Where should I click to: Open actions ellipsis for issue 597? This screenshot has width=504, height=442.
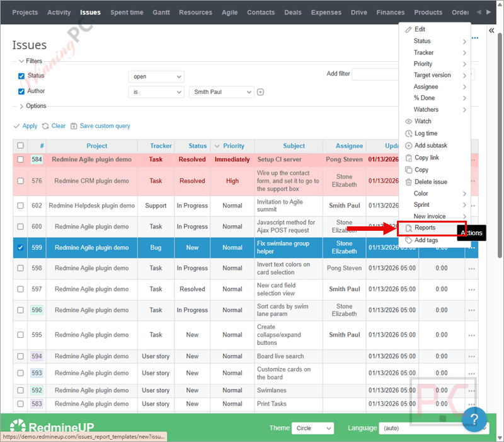point(471,289)
